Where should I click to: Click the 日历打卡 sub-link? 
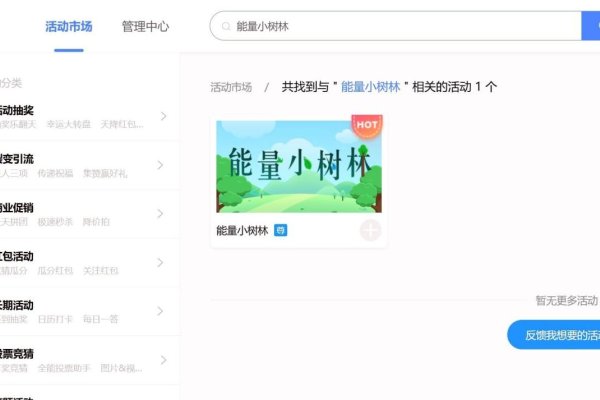55,319
